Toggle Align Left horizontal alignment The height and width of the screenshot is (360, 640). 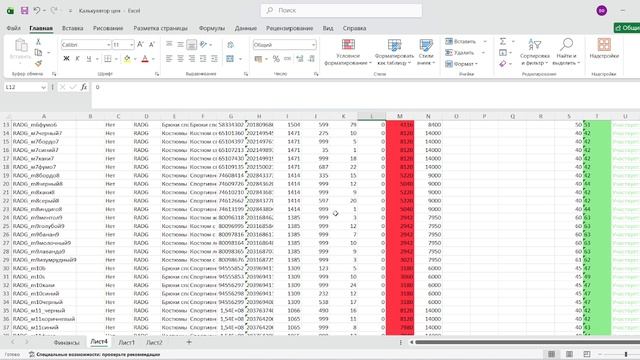tap(169, 59)
